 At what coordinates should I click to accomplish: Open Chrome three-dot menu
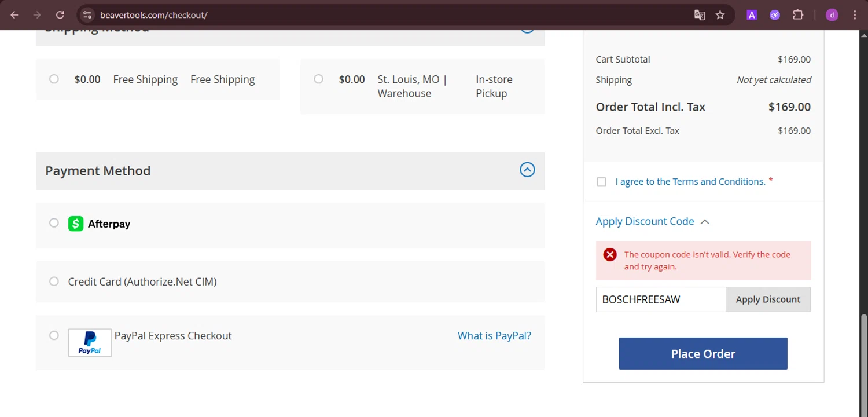pos(855,15)
